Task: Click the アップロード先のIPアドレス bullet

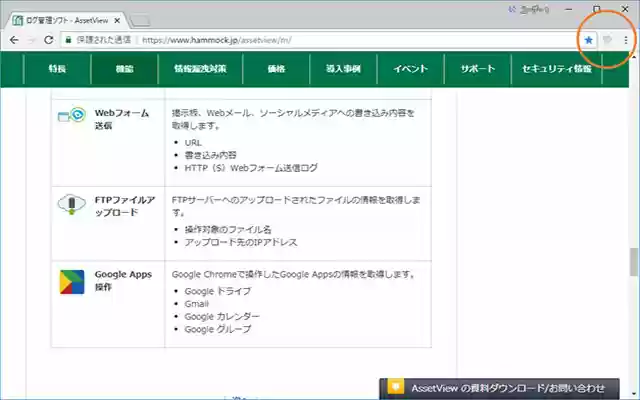Action: [x=241, y=242]
